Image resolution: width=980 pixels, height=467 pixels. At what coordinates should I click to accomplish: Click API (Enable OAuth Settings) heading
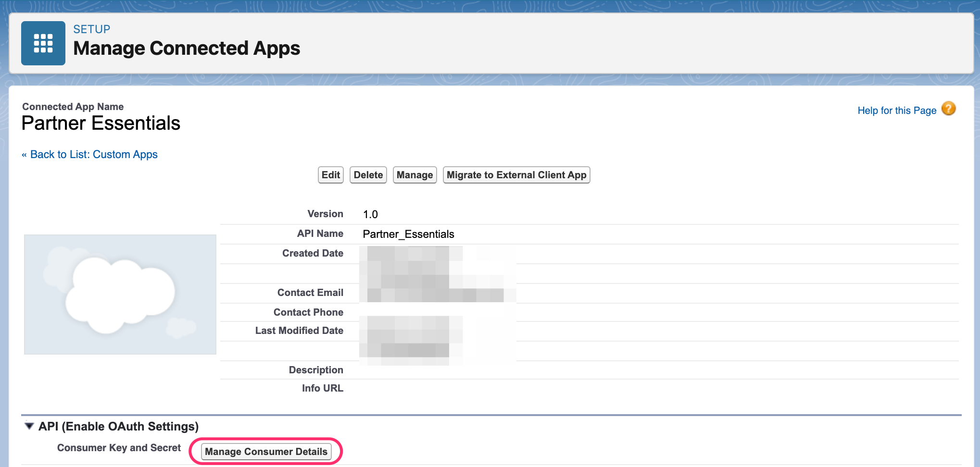[x=119, y=427]
